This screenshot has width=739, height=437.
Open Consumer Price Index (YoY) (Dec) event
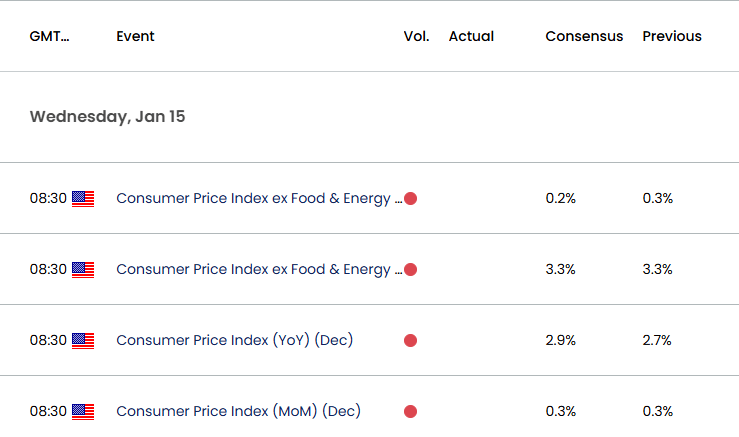[x=235, y=340]
